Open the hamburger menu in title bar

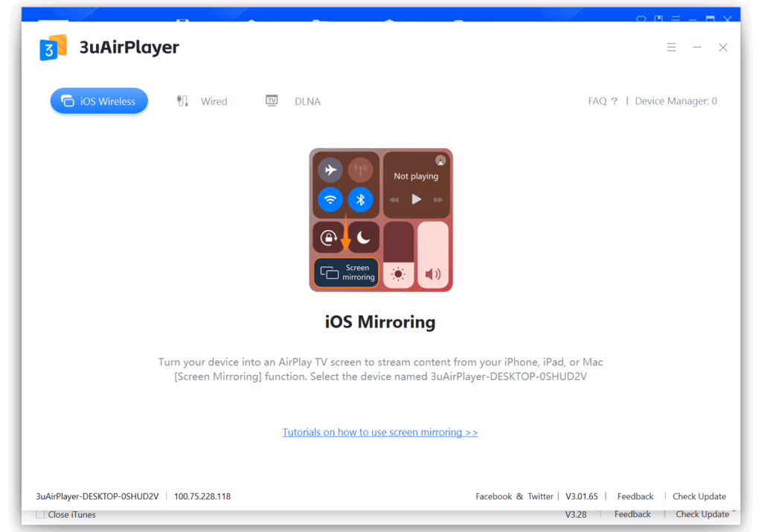tap(671, 48)
